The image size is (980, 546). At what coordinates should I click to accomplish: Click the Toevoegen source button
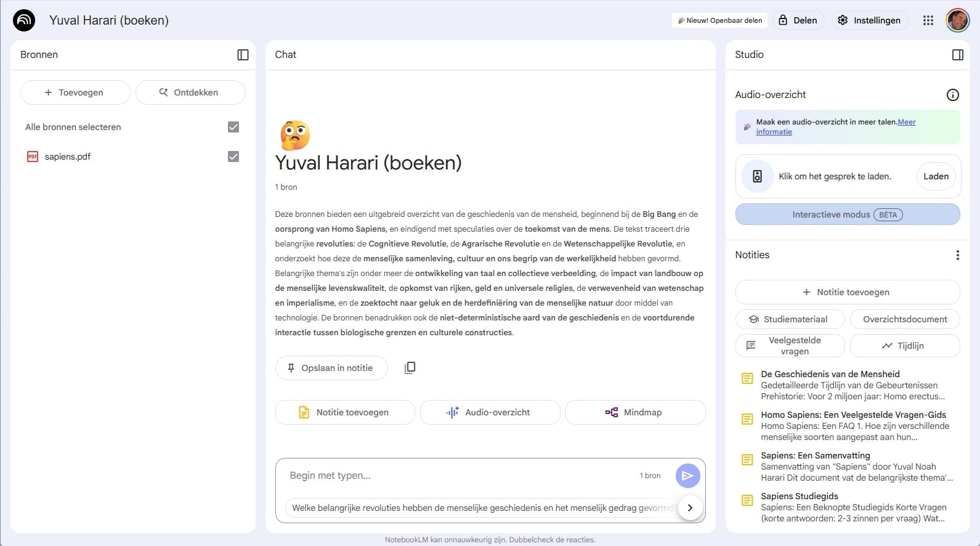click(75, 92)
